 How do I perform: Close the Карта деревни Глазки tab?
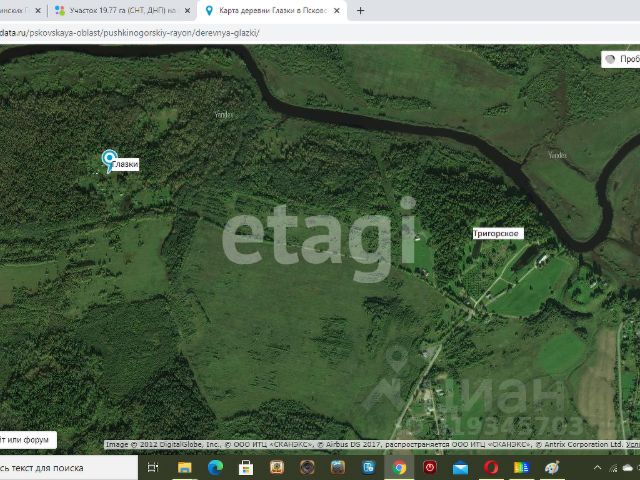click(337, 11)
